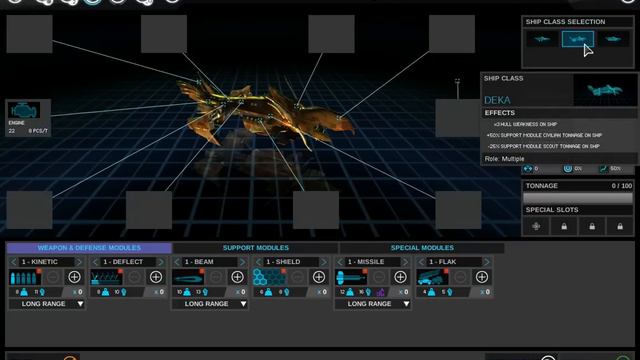This screenshot has height=360, width=640.
Task: Click the support module scout tonnage effect line
Action: pyautogui.click(x=543, y=146)
